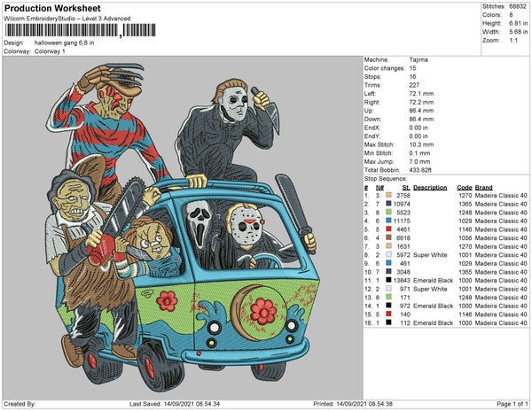
Task: Click the brown swatch beside 6618 stitches
Action: coord(388,237)
